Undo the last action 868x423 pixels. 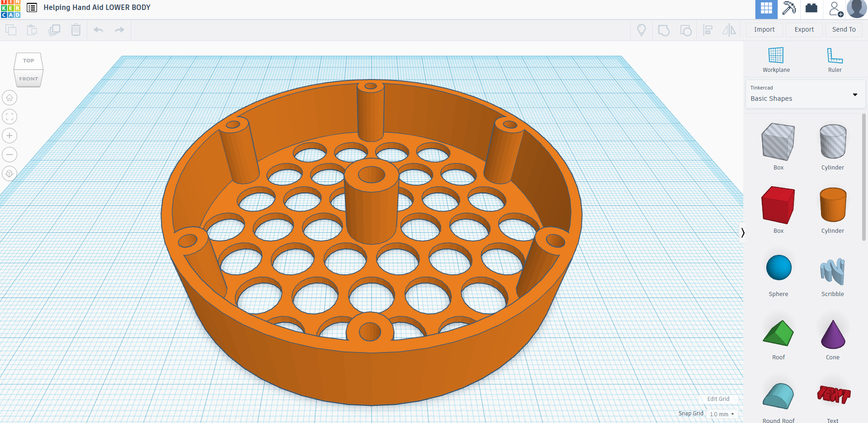(x=99, y=30)
